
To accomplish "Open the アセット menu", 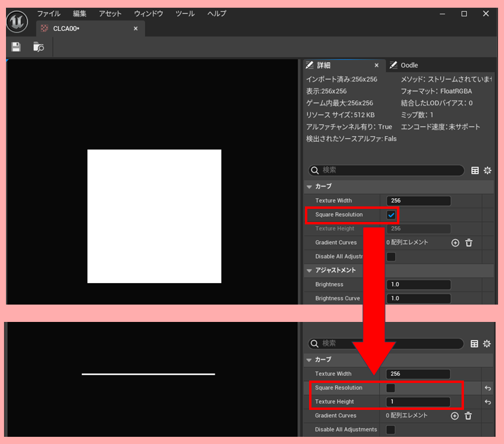I will (110, 13).
